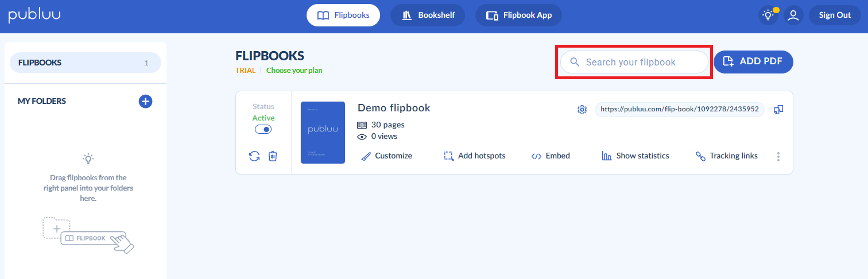Click the TRIAL label
This screenshot has width=868, height=279.
point(246,71)
